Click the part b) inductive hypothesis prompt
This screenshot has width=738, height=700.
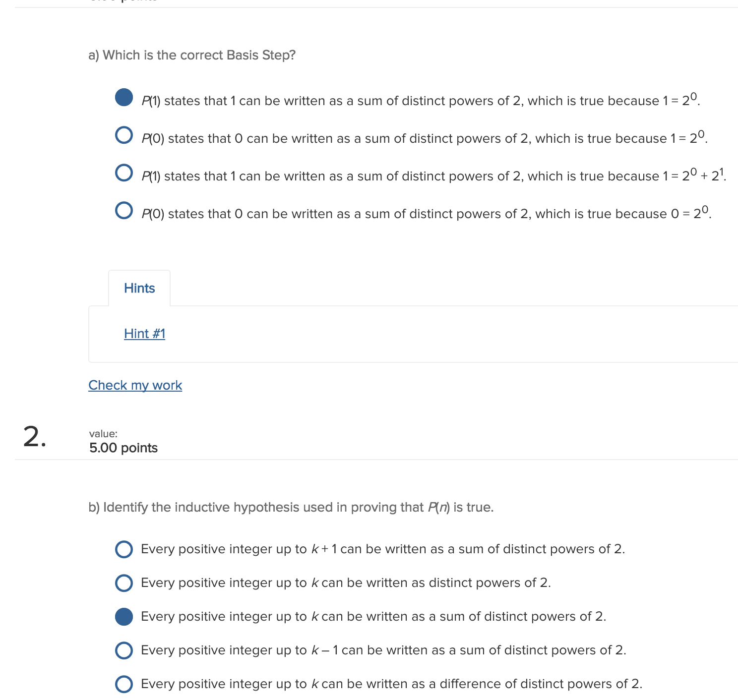point(291,507)
